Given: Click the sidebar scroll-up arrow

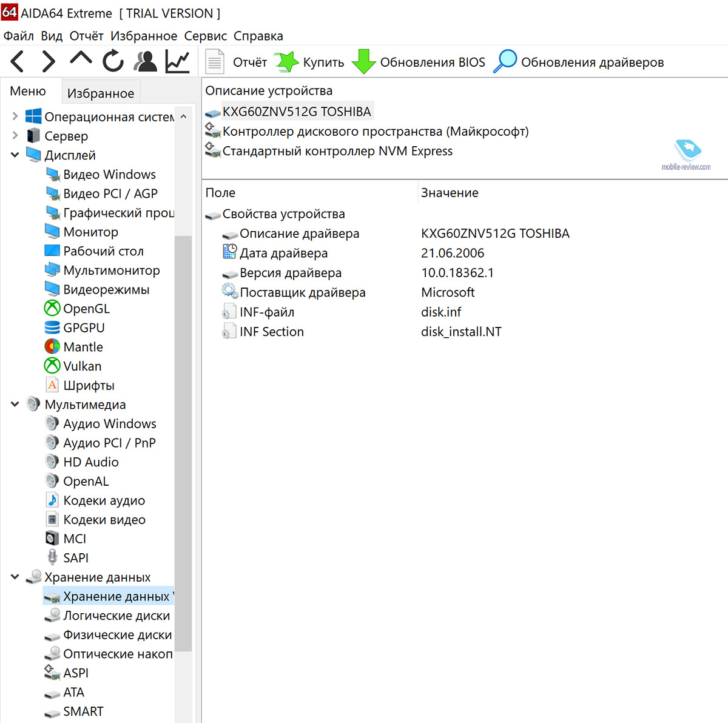Looking at the screenshot, I should click(183, 116).
